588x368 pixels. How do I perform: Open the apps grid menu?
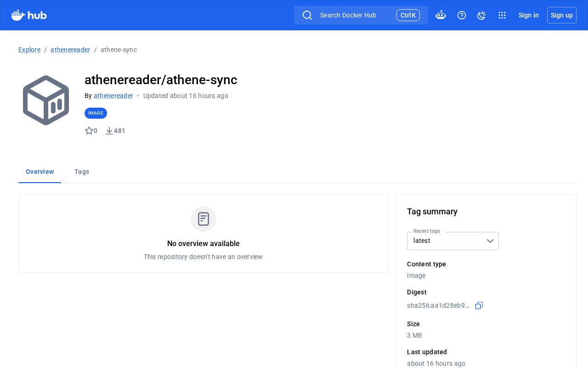click(x=502, y=15)
